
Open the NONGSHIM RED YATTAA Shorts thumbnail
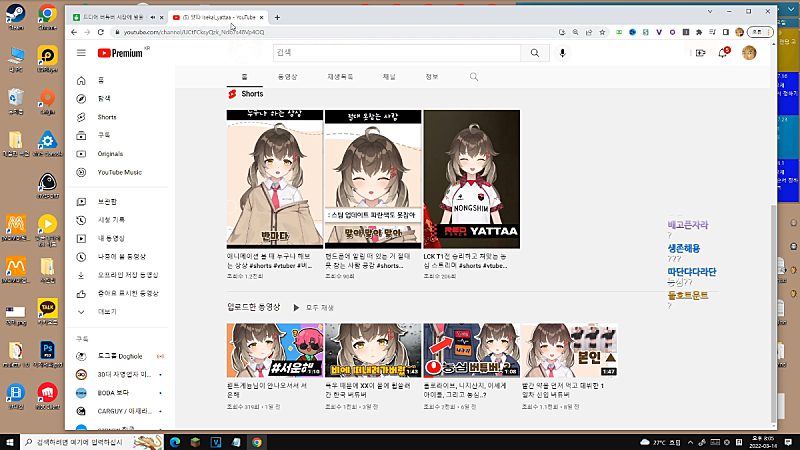[x=472, y=179]
